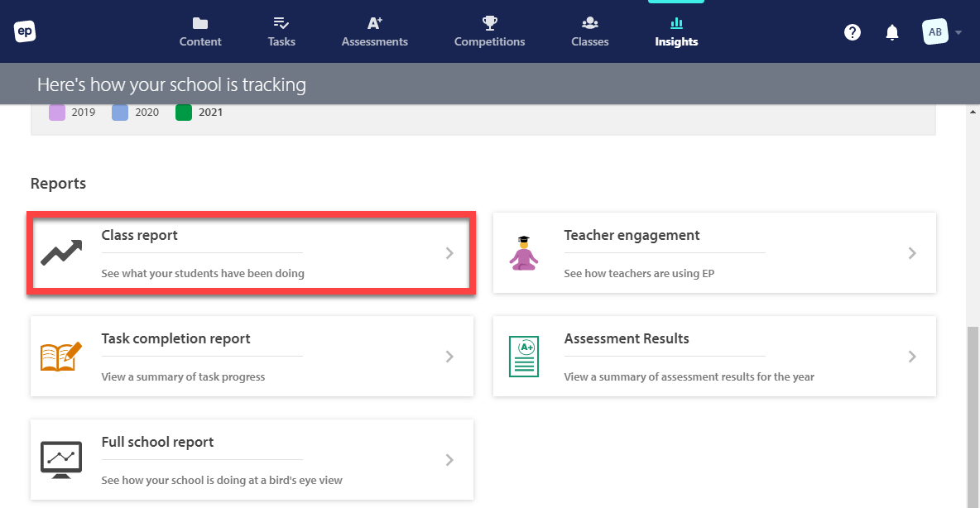Click the Reports section heading
The width and height of the screenshot is (980, 508).
58,184
